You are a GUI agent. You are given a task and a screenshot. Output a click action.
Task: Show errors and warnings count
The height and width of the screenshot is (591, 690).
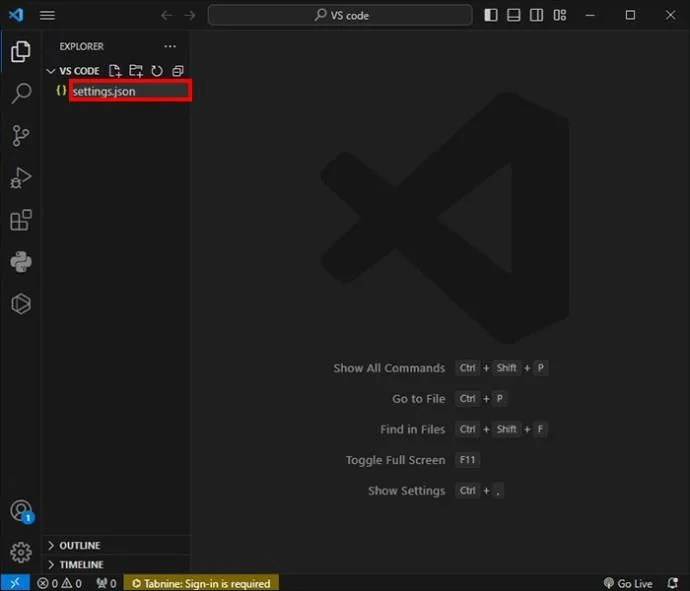click(x=59, y=584)
